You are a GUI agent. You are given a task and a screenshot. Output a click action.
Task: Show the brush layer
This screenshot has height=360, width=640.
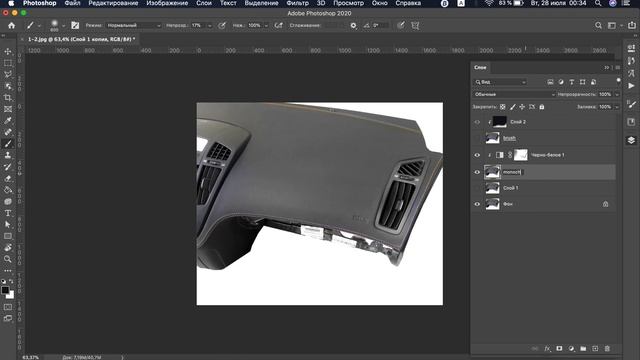(x=477, y=138)
